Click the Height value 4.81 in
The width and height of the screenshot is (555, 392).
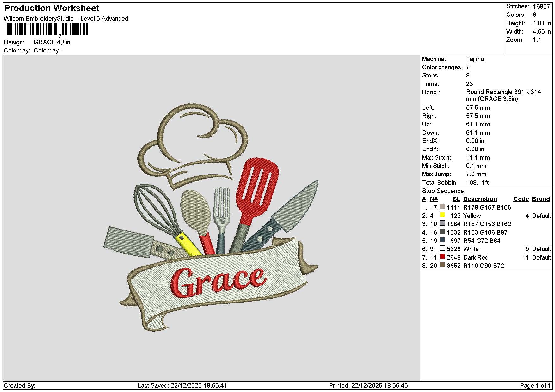tap(541, 23)
